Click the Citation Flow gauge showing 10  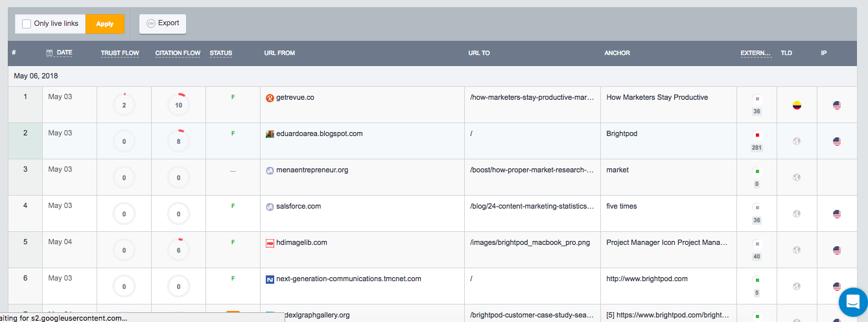[x=178, y=105]
